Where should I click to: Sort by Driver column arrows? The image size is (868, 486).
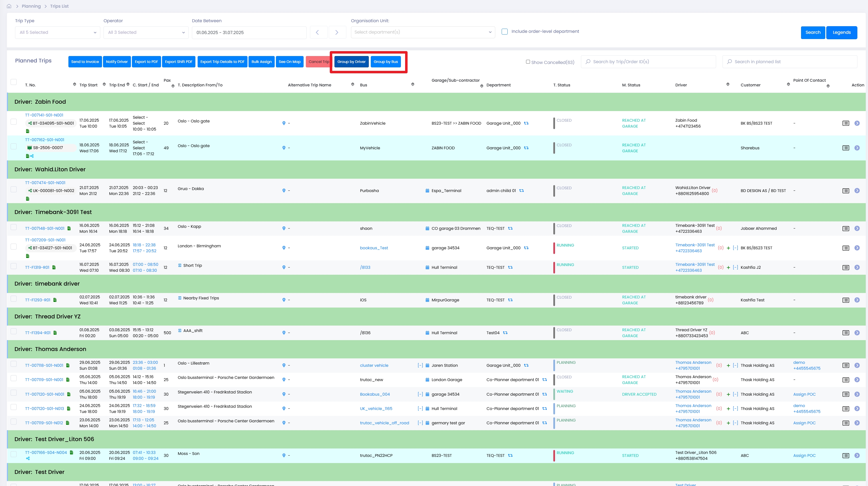(x=727, y=84)
